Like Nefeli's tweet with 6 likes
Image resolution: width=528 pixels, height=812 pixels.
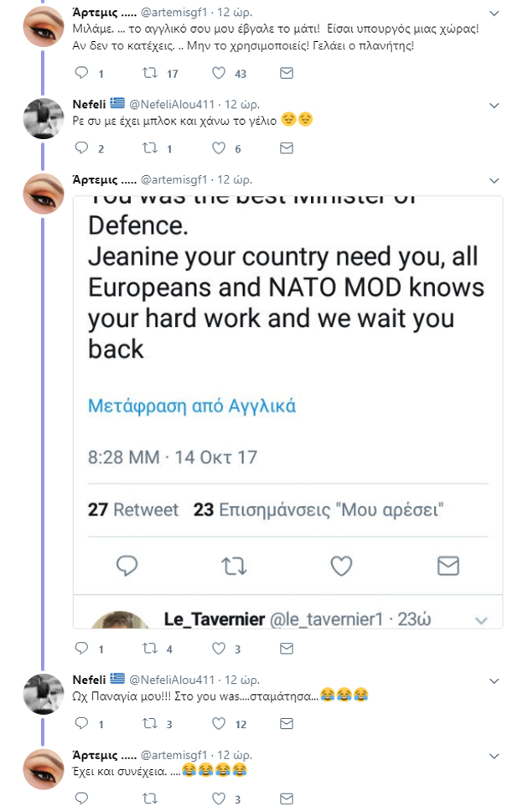tap(219, 148)
